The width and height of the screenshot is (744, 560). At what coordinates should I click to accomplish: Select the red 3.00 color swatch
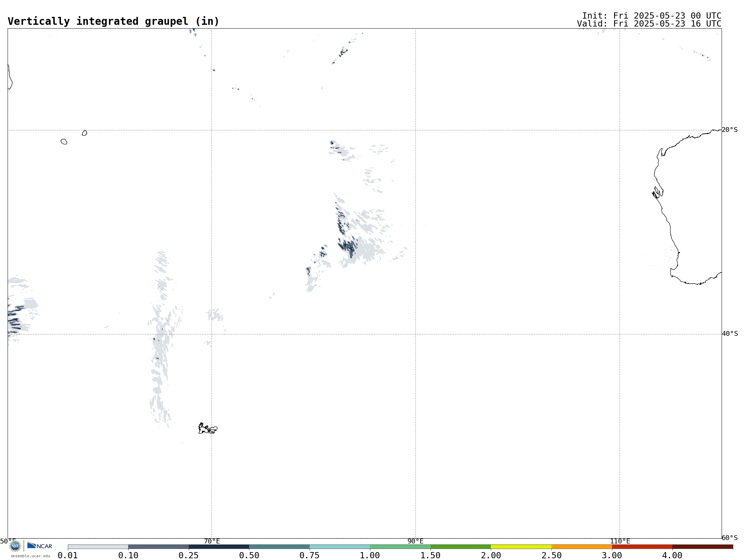pos(642,547)
